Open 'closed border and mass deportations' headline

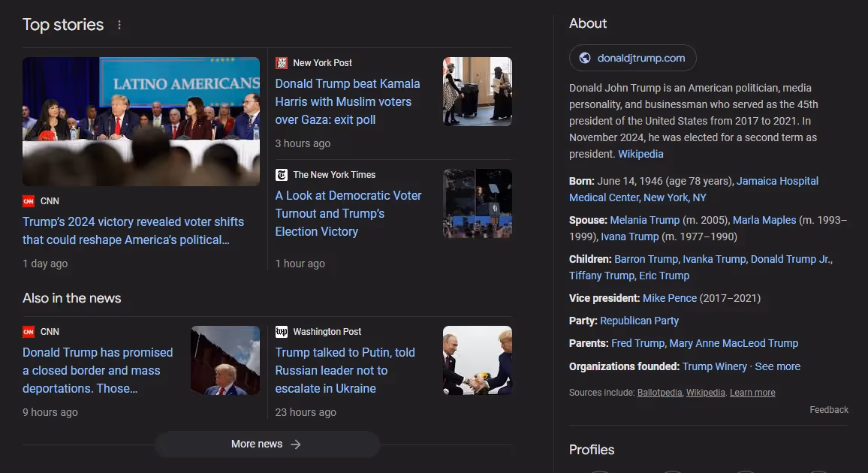(98, 371)
